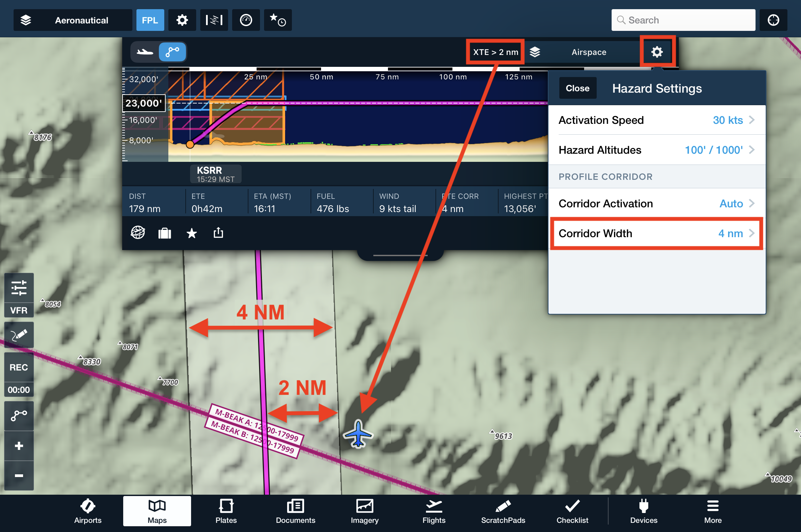Viewport: 801px width, 532px height.
Task: Toggle the REC track log recording
Action: (x=19, y=367)
